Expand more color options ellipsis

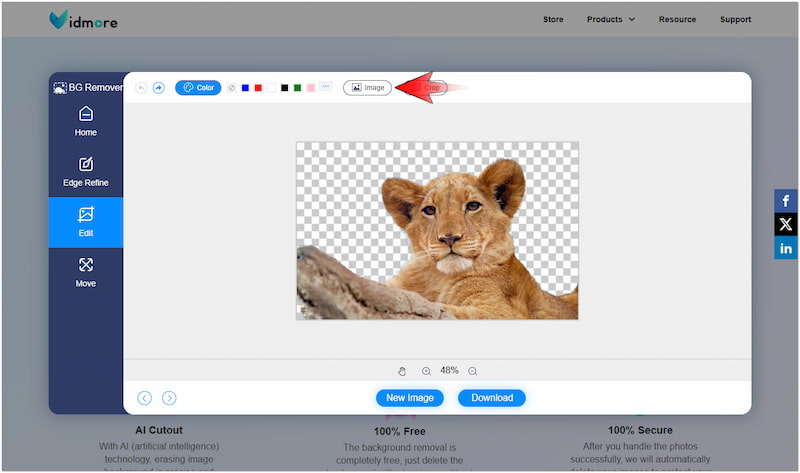coord(325,88)
